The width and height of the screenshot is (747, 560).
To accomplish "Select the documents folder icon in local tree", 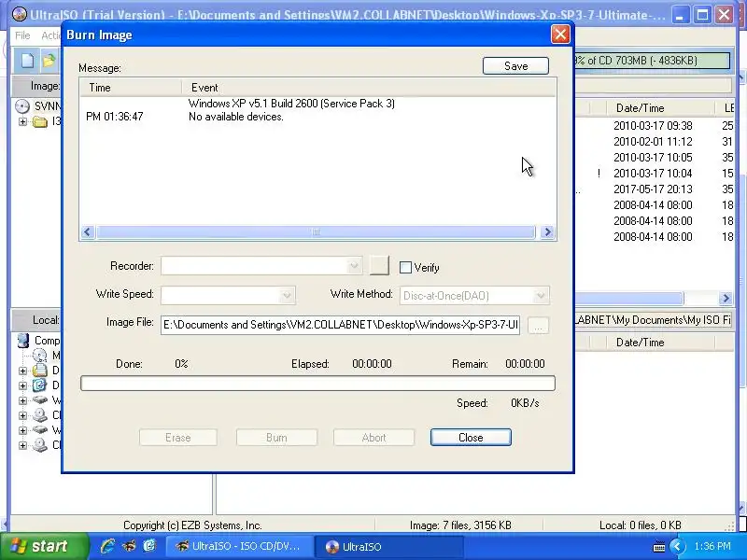I will coord(39,370).
